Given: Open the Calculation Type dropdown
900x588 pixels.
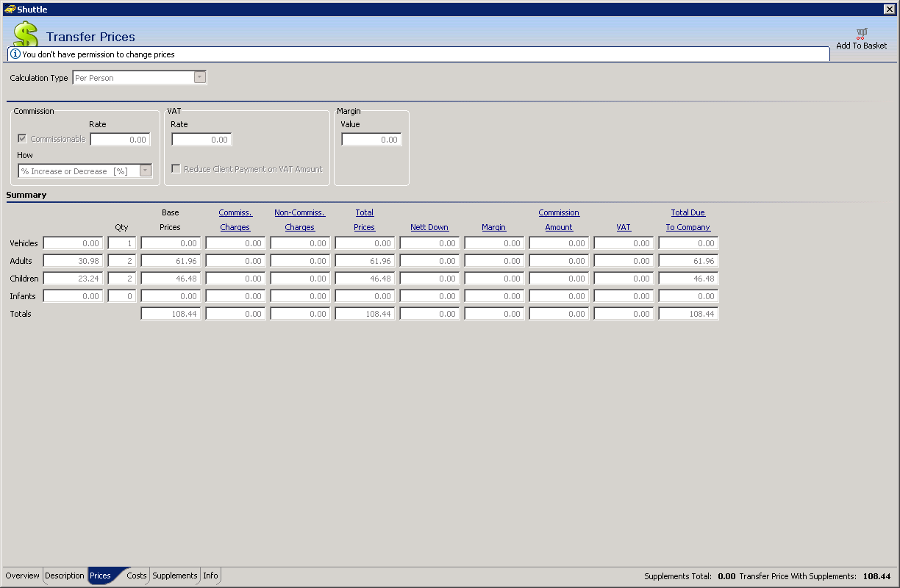Looking at the screenshot, I should (199, 78).
